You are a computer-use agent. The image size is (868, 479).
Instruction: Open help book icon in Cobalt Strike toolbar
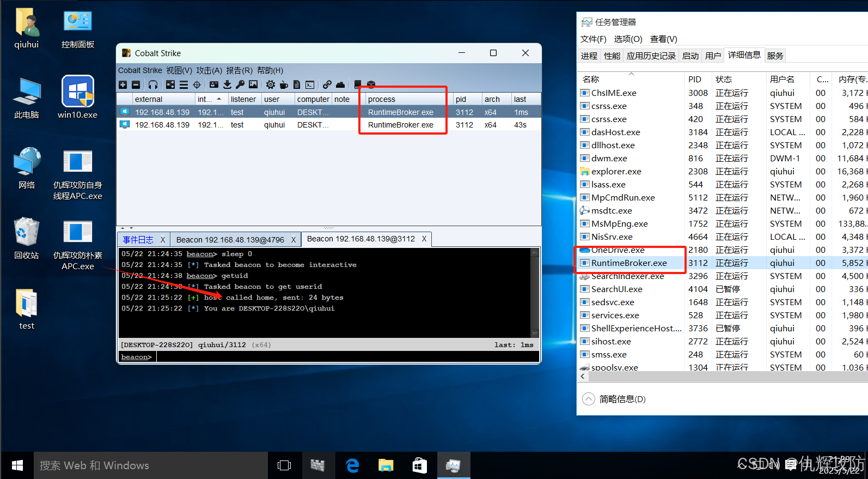point(358,84)
